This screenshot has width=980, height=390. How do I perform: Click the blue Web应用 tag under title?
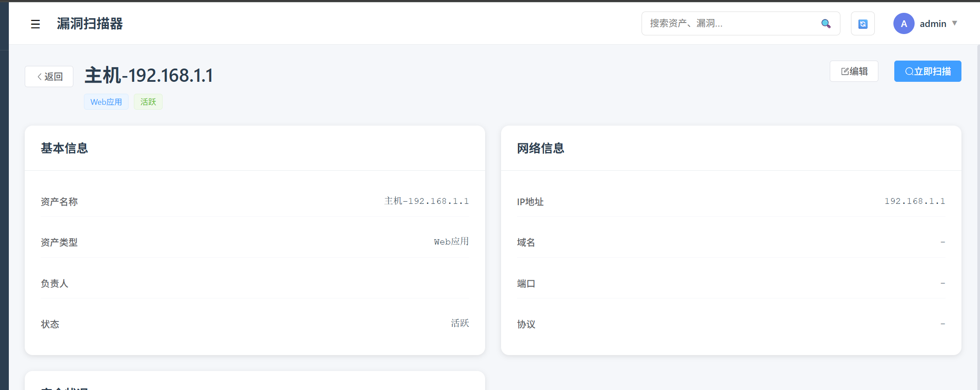click(x=106, y=102)
